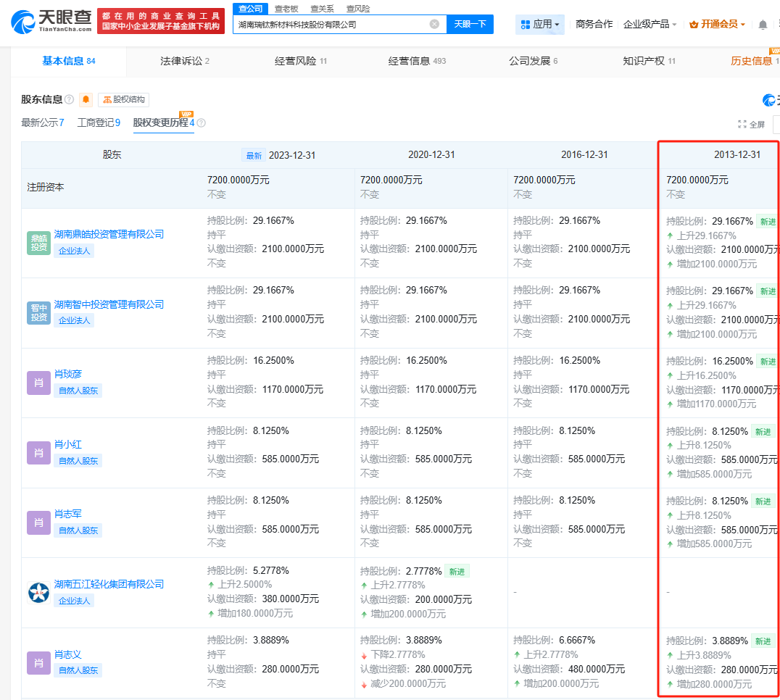The height and width of the screenshot is (700, 780).
Task: Click the 鼎皓投资 shareholder avatar
Action: click(39, 243)
